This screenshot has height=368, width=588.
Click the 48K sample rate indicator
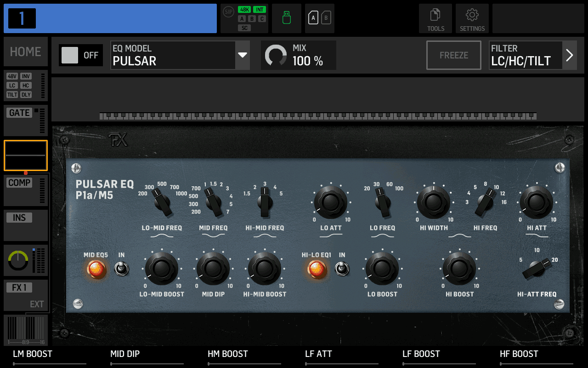[x=244, y=9]
